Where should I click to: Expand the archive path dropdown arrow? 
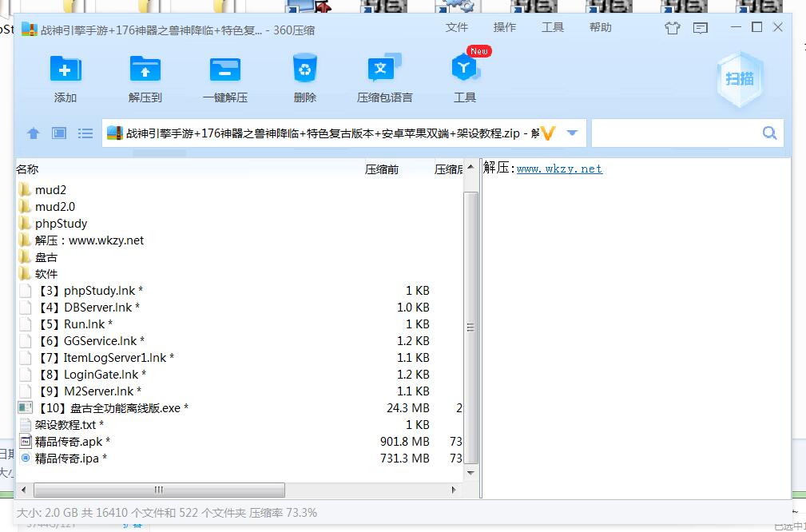pos(572,133)
